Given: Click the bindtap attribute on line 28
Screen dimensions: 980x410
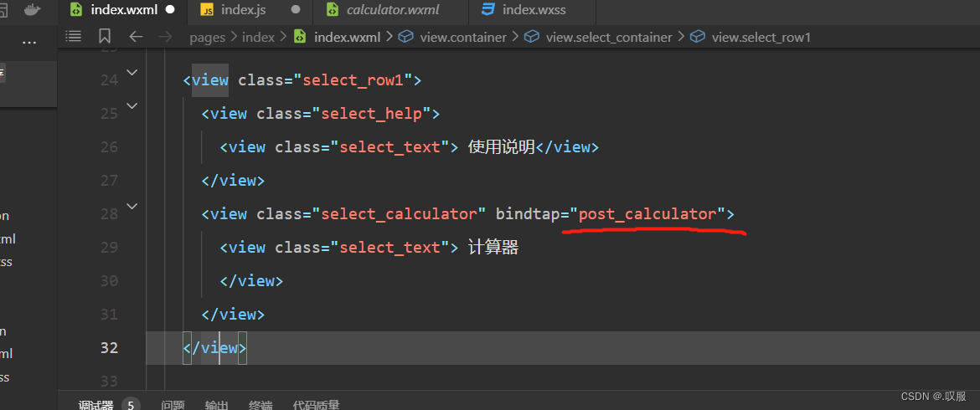Looking at the screenshot, I should click(528, 214).
